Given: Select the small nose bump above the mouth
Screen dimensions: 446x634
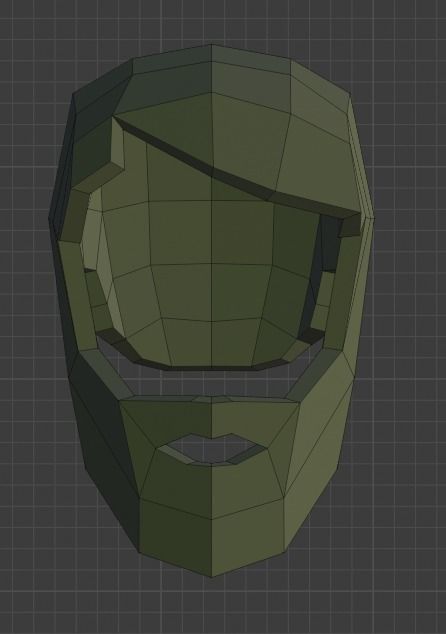Looking at the screenshot, I should [211, 399].
